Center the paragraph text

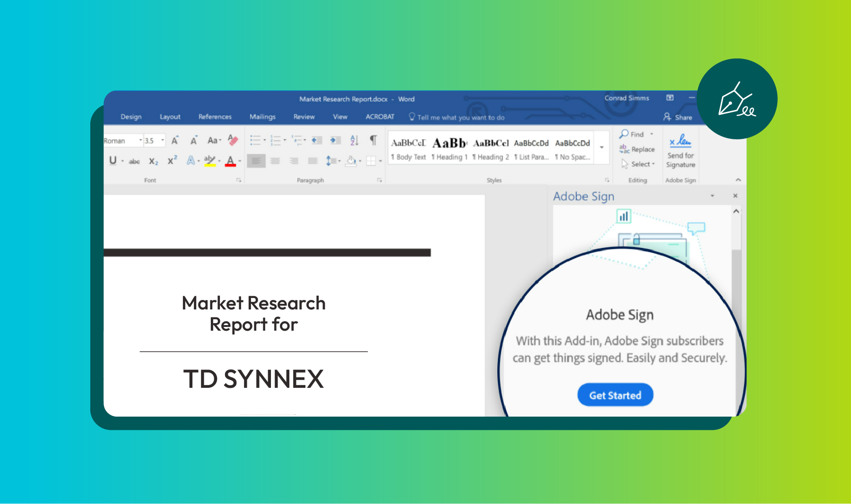[275, 161]
